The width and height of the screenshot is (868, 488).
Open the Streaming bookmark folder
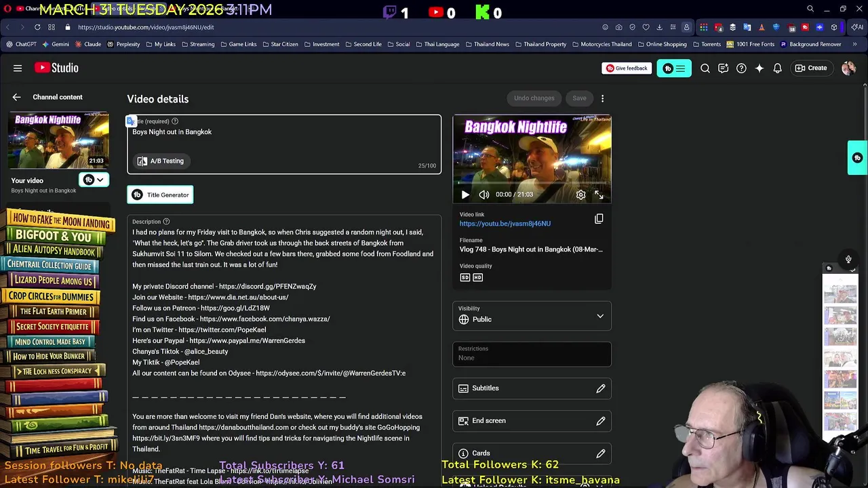[197, 44]
